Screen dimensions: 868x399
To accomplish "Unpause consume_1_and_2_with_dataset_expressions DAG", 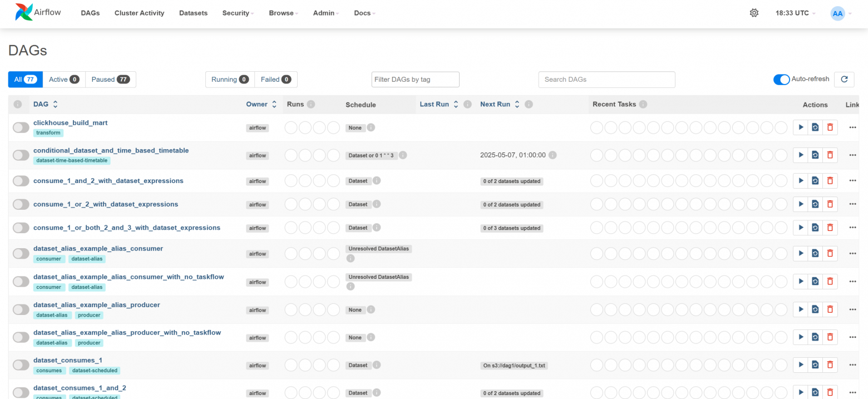I will pyautogui.click(x=21, y=181).
